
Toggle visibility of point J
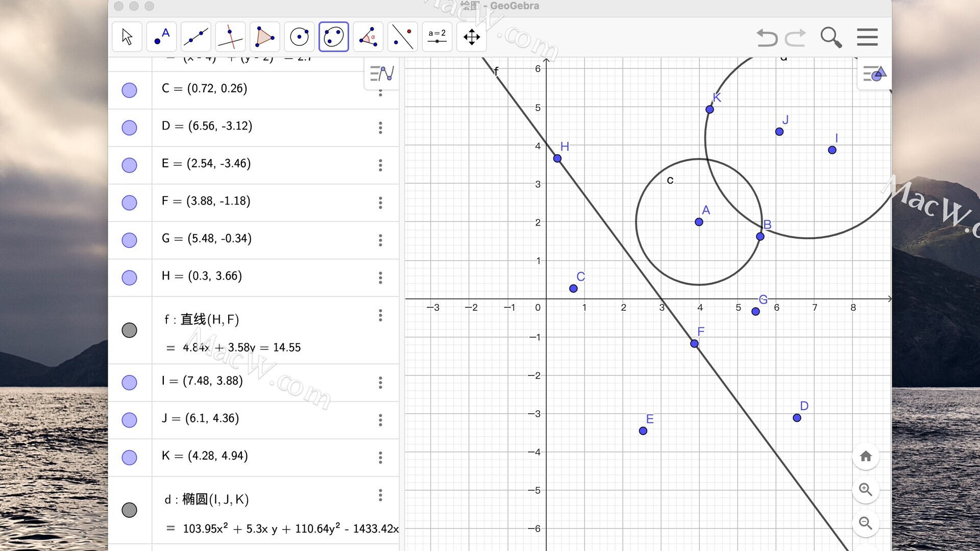pos(130,420)
